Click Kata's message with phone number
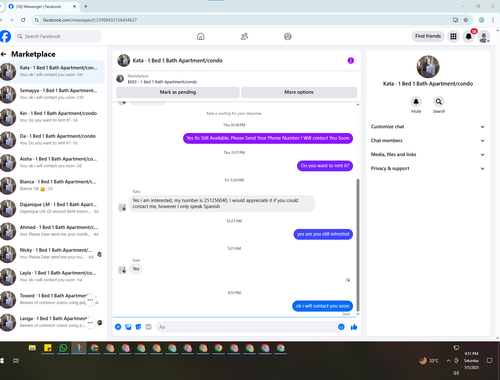 tap(222, 203)
